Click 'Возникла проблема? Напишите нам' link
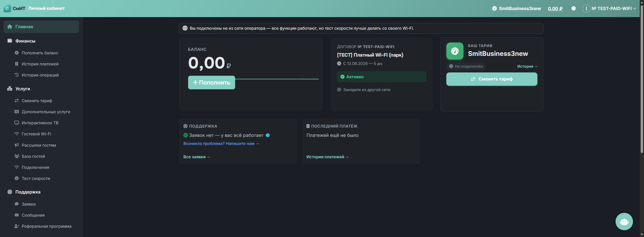This screenshot has width=644, height=237. coord(221,143)
